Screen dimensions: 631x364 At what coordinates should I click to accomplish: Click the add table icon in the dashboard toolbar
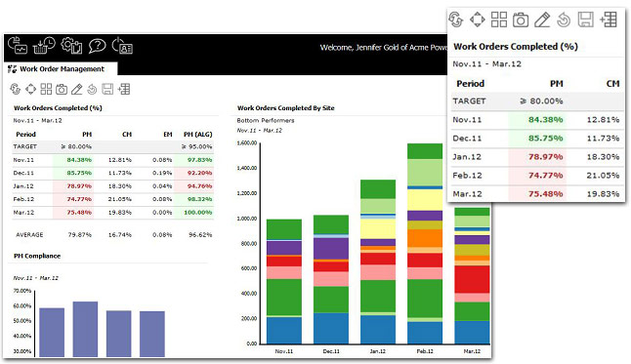click(123, 89)
